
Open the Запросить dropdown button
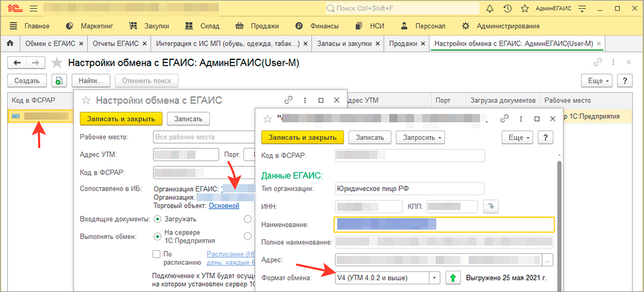[420, 137]
